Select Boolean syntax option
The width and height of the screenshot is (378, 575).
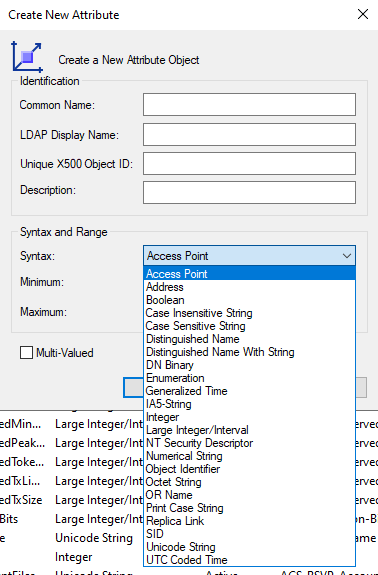click(249, 300)
